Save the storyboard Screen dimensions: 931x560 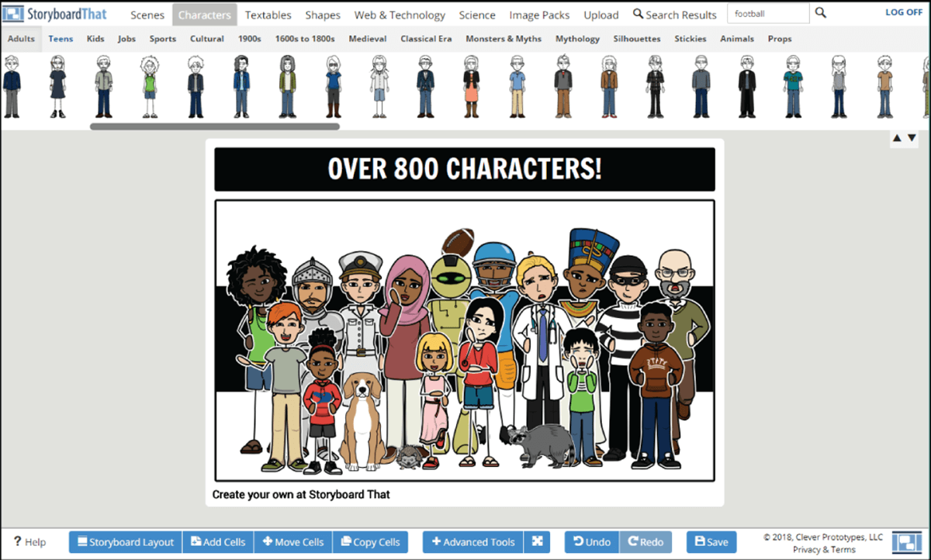tap(711, 542)
